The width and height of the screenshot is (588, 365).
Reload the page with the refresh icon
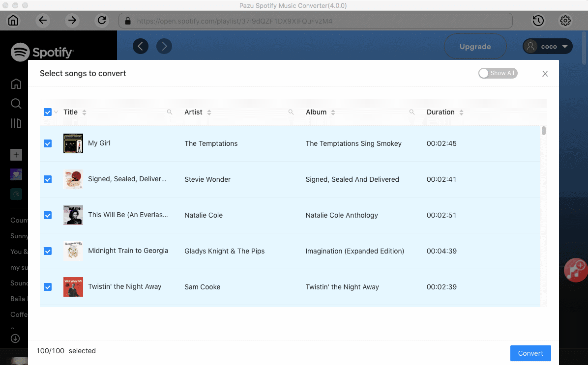[x=102, y=20]
